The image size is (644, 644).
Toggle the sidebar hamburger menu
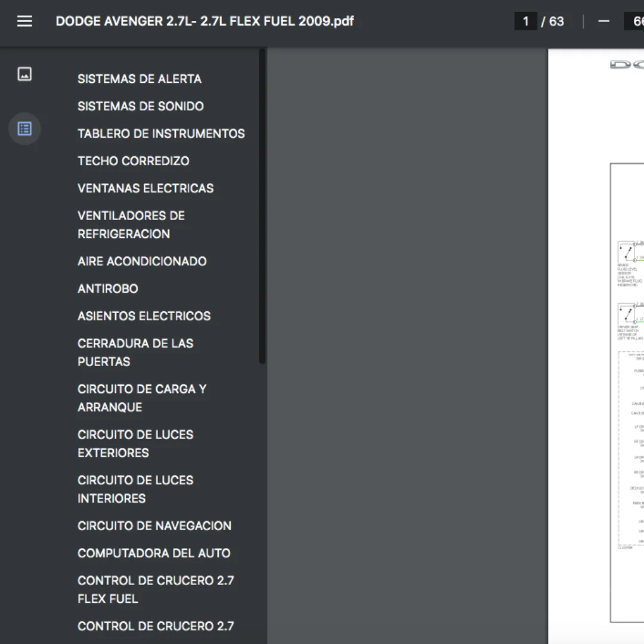pos(24,21)
